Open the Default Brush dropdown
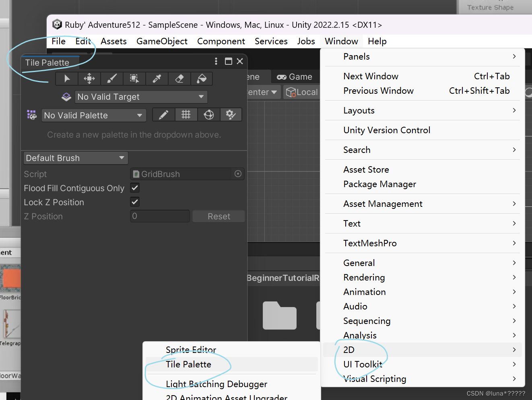This screenshot has width=532, height=400. point(76,158)
